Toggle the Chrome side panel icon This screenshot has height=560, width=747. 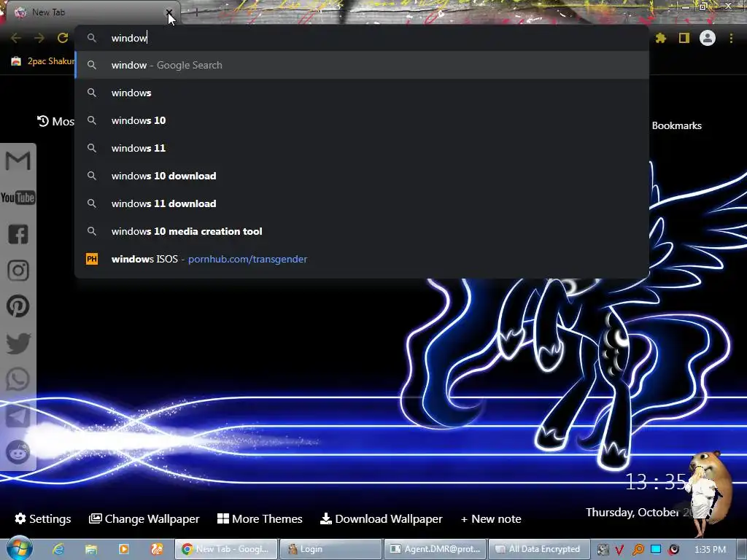[684, 38]
